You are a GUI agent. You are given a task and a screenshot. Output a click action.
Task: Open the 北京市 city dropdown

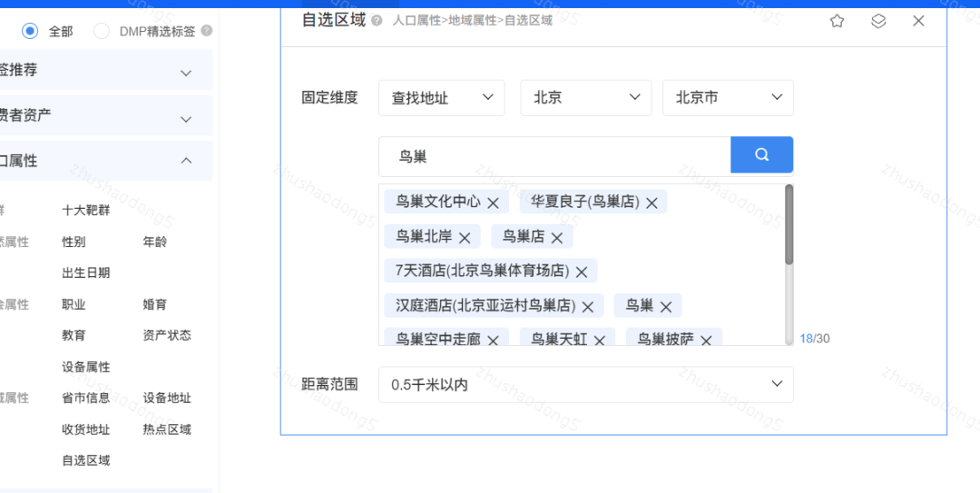tap(728, 97)
